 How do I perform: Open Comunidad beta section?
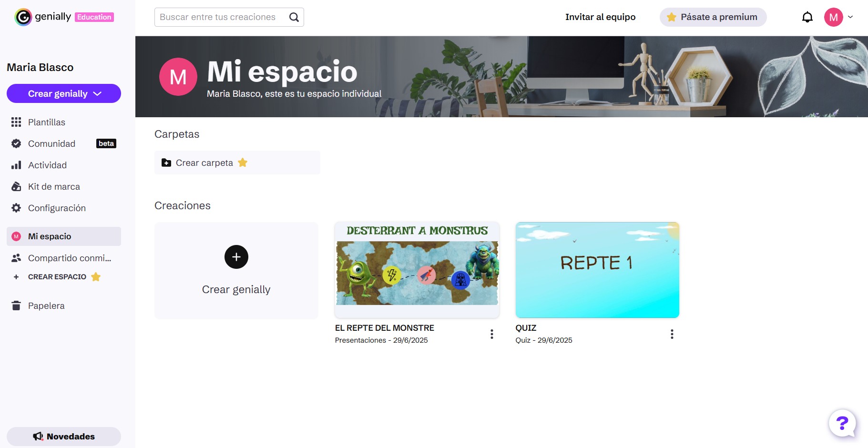pyautogui.click(x=51, y=143)
